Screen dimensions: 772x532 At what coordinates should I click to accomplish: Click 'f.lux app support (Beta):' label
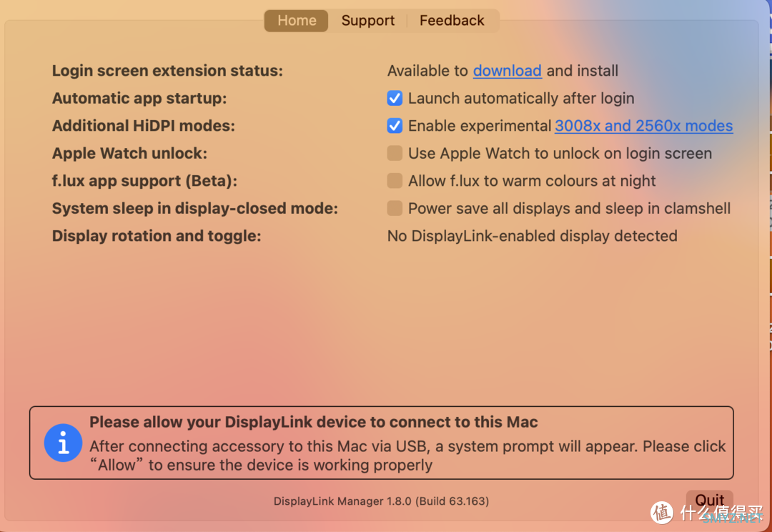point(144,182)
